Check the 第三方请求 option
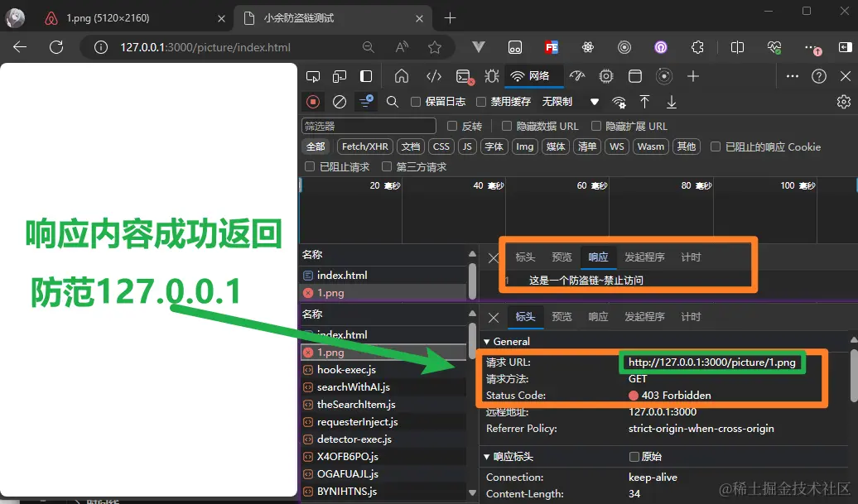 pos(387,166)
